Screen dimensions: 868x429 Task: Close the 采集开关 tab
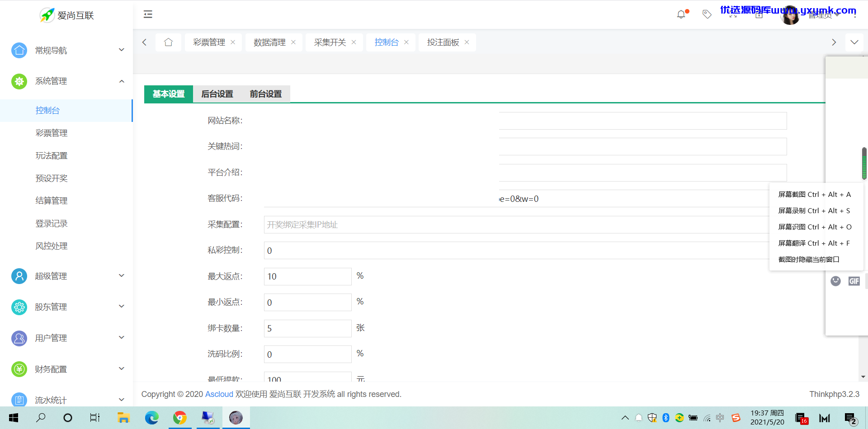click(x=354, y=42)
